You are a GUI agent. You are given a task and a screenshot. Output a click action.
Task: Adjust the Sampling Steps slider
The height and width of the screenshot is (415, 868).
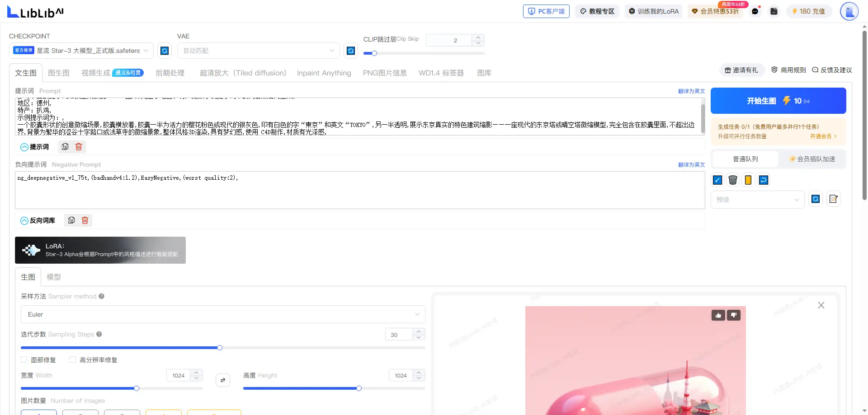pos(223,348)
